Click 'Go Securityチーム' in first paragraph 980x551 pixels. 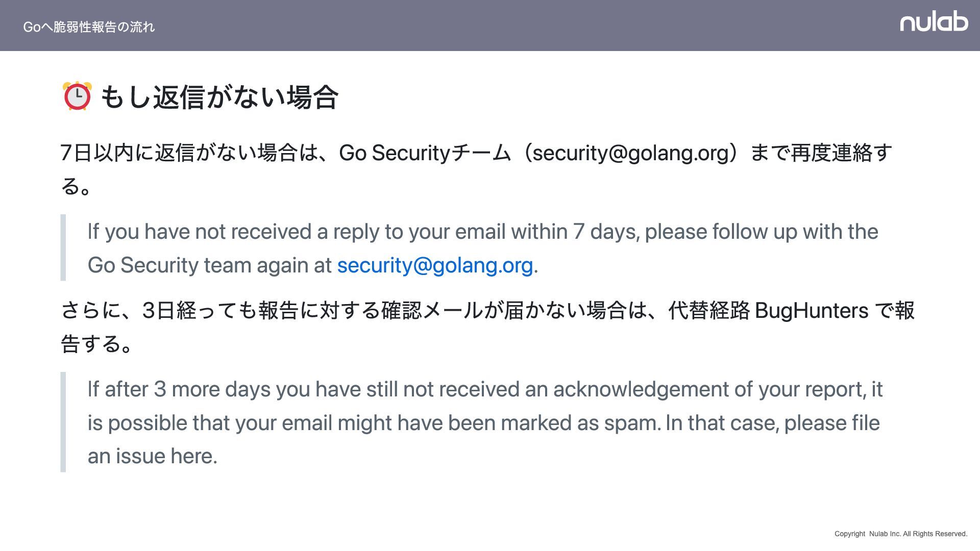(x=425, y=153)
